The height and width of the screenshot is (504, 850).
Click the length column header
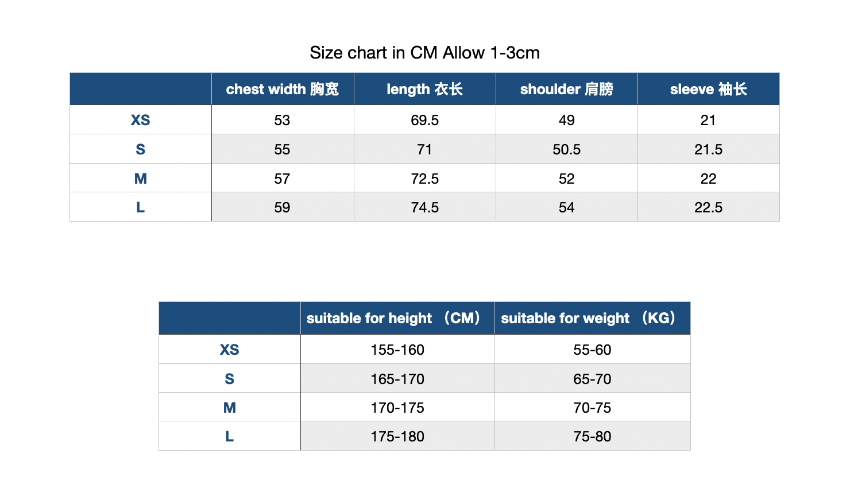[424, 89]
